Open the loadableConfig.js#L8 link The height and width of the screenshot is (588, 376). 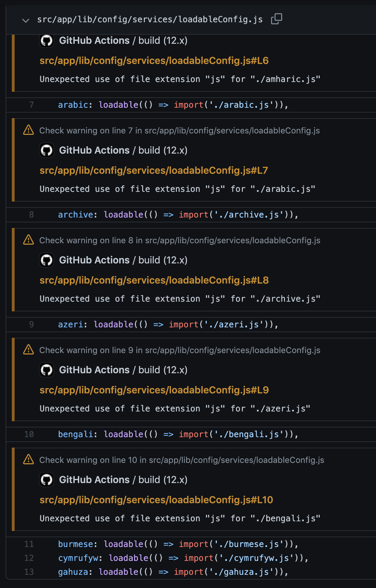[154, 280]
